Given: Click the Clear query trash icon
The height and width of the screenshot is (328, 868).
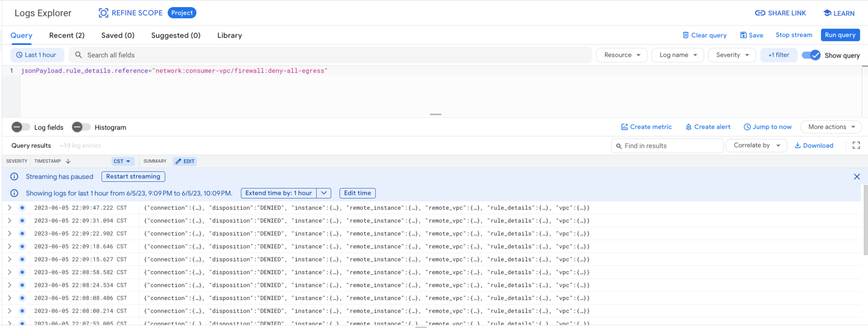Looking at the screenshot, I should click(x=685, y=35).
